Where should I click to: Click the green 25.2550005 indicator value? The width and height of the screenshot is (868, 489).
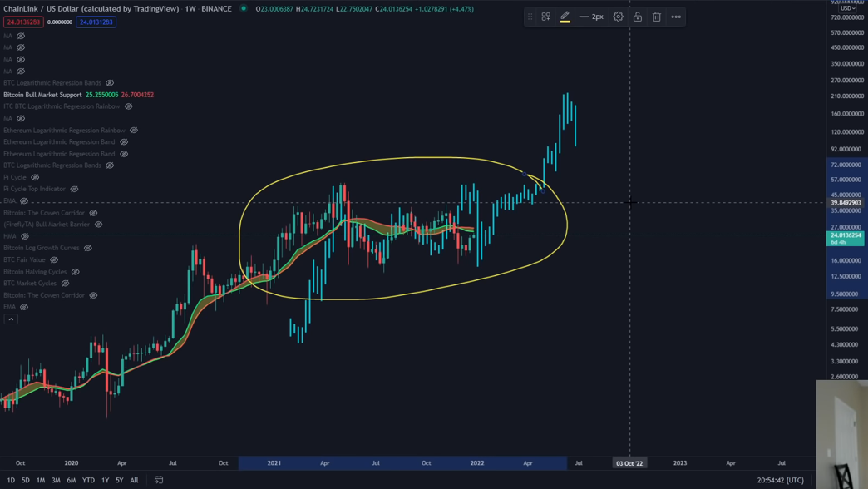pos(101,95)
